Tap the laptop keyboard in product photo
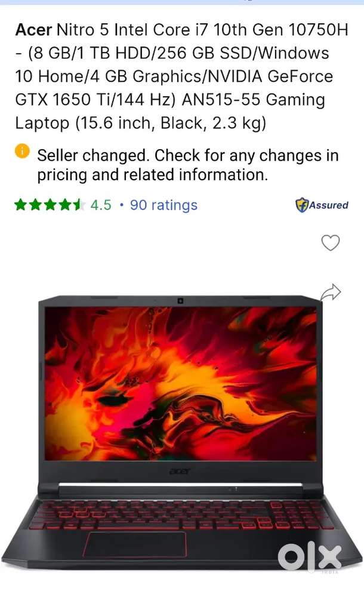Image resolution: width=364 pixels, height=597 pixels. pos(181,515)
